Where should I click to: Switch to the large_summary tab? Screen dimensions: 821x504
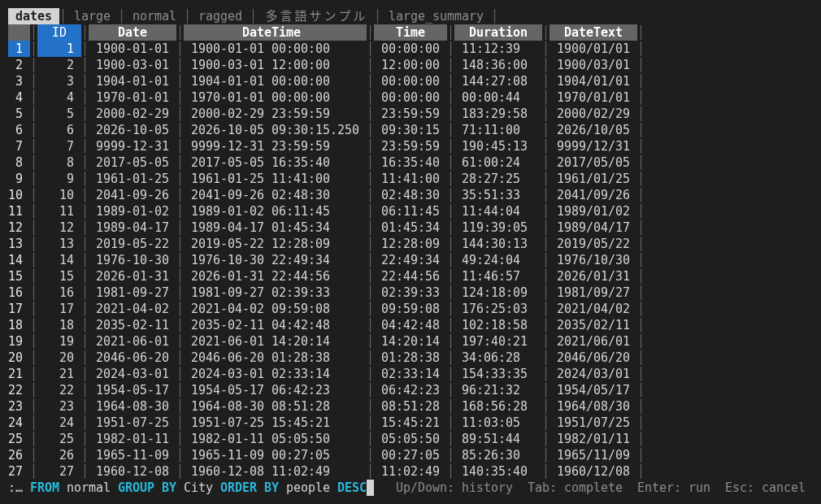pos(437,16)
